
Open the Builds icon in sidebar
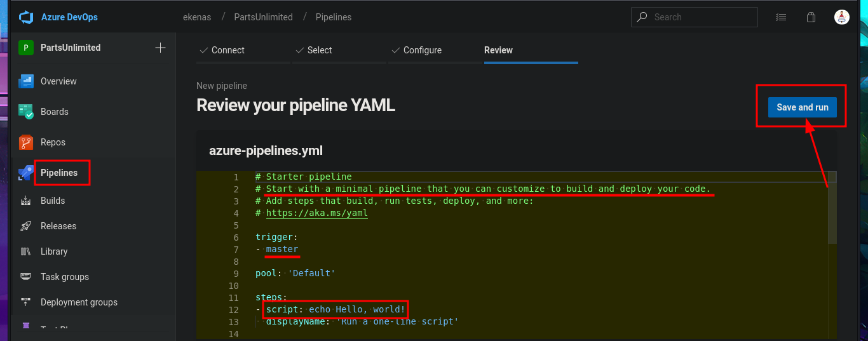pyautogui.click(x=26, y=201)
